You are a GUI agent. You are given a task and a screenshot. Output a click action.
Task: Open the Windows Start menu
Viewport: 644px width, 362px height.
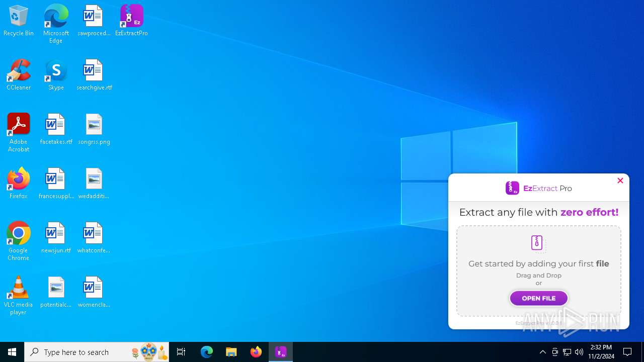[12, 352]
